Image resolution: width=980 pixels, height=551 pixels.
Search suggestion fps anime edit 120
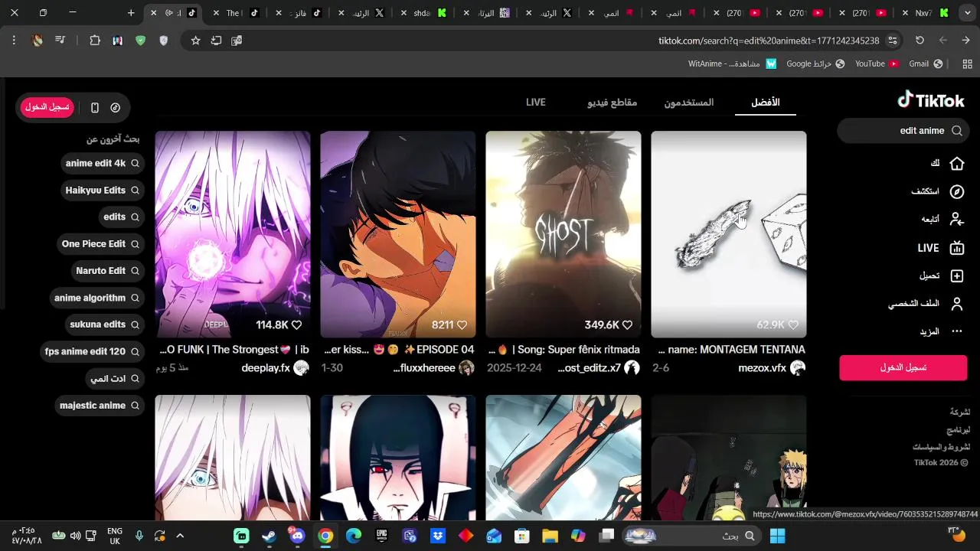93,351
